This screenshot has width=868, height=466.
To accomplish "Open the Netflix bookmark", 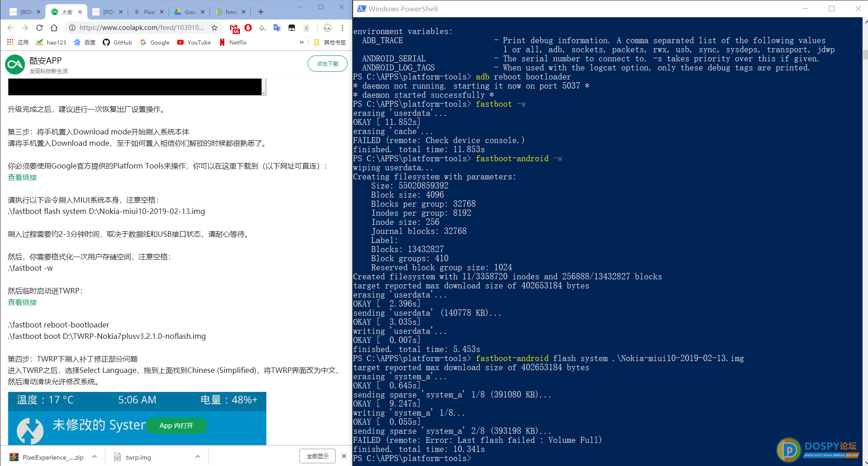I will [233, 42].
